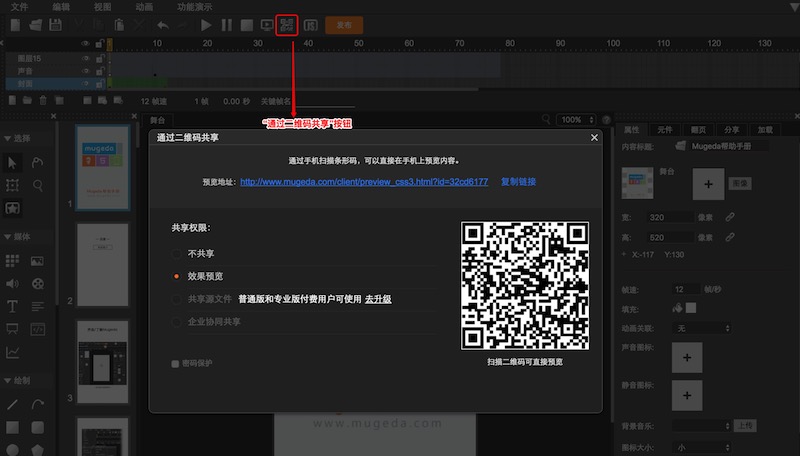800x456 pixels.
Task: Select the rectangle drawing tool
Action: [x=12, y=427]
